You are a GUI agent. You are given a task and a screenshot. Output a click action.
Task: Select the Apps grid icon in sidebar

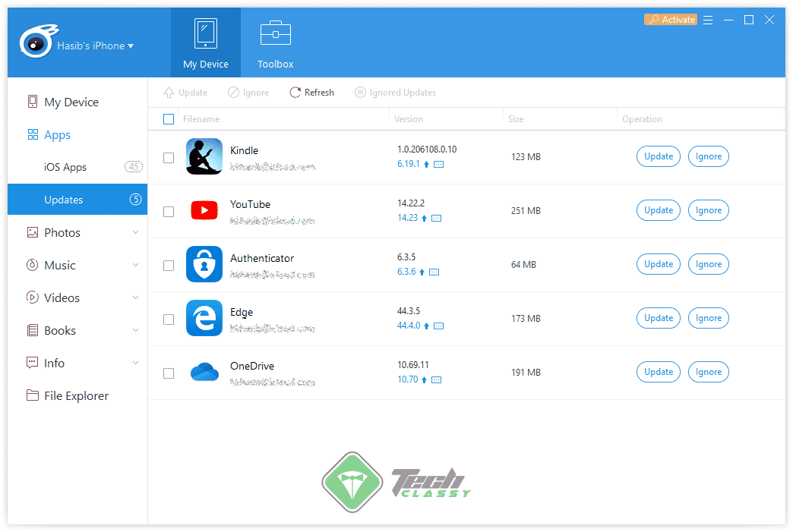click(32, 134)
